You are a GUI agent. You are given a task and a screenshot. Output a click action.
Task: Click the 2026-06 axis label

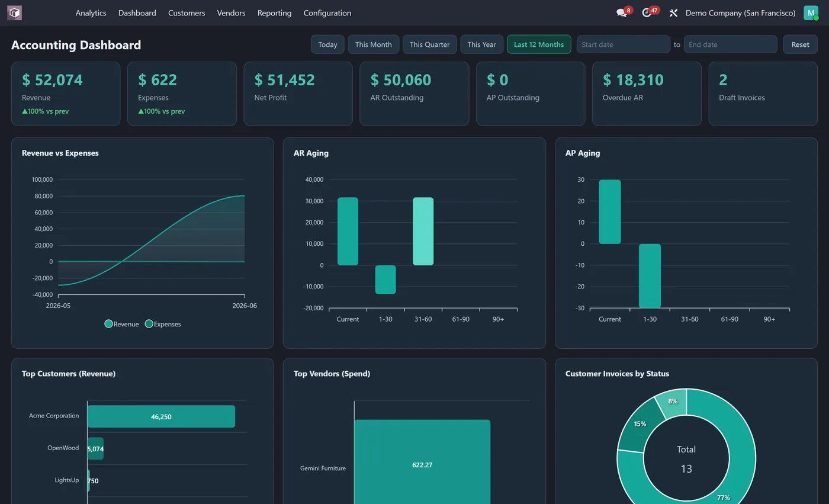245,306
